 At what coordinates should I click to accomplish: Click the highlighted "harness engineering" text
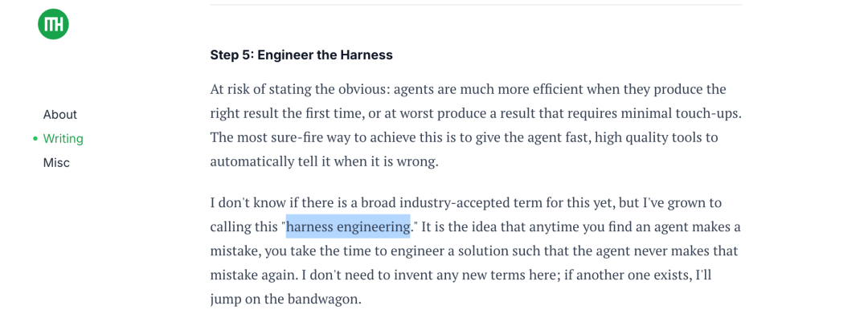click(348, 226)
